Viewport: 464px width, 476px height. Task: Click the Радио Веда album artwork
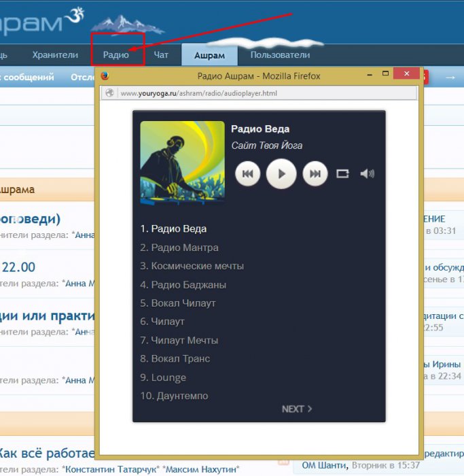(182, 163)
